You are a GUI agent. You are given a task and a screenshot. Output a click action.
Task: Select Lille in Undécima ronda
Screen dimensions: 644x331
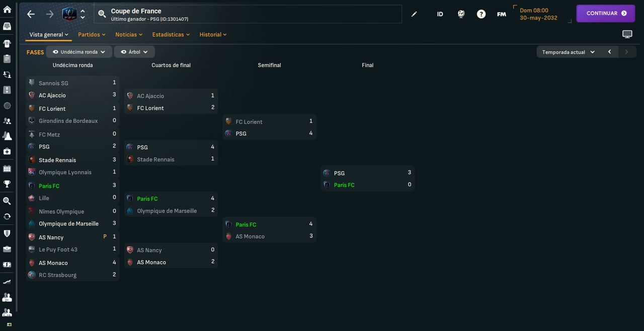(44, 198)
